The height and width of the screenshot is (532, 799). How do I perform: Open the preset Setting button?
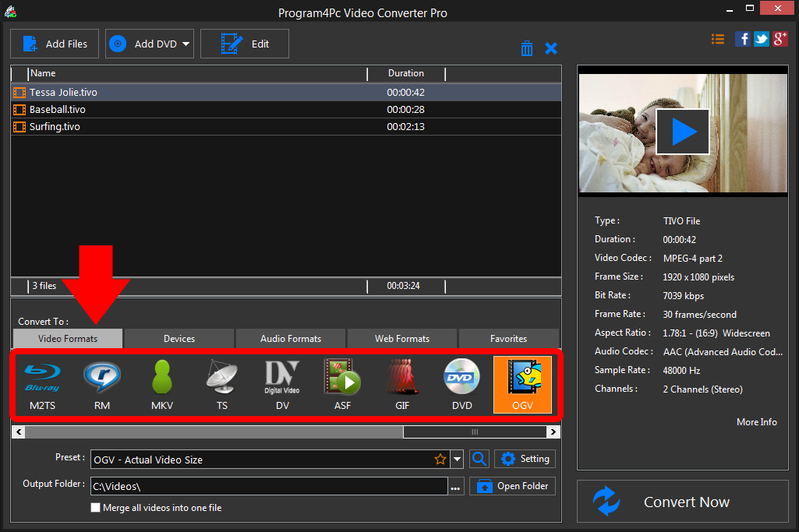(x=525, y=459)
